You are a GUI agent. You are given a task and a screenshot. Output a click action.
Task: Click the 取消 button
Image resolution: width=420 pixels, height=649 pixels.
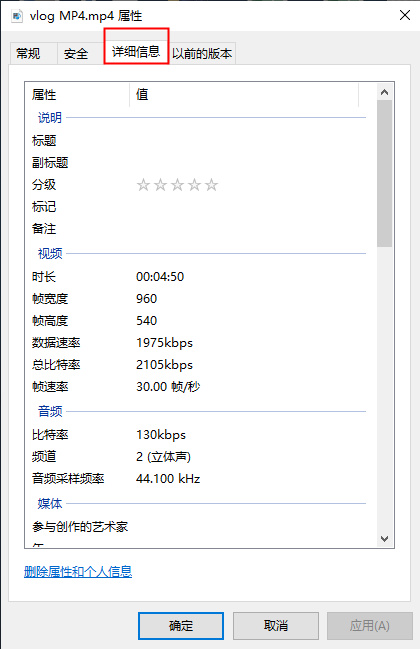pyautogui.click(x=276, y=625)
